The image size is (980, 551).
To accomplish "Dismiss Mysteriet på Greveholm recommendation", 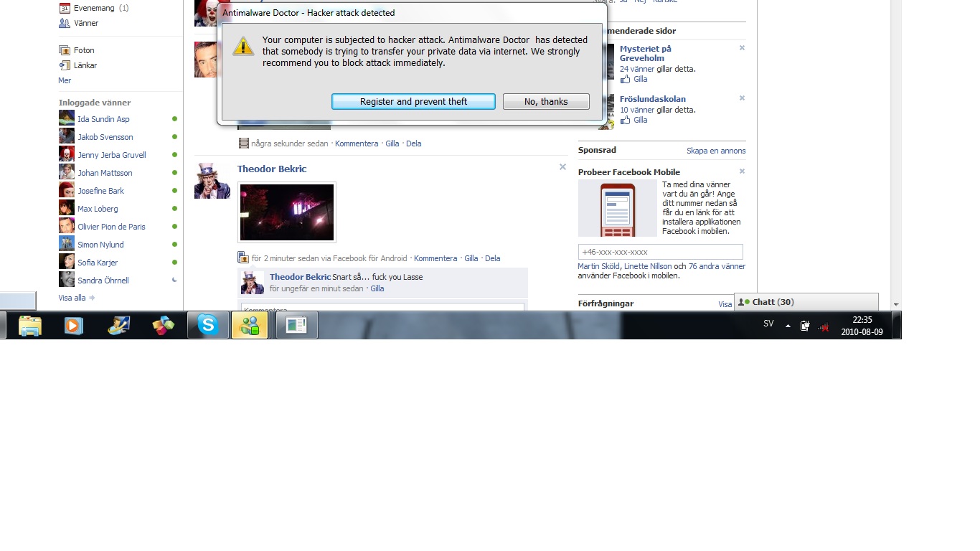I will (x=742, y=48).
